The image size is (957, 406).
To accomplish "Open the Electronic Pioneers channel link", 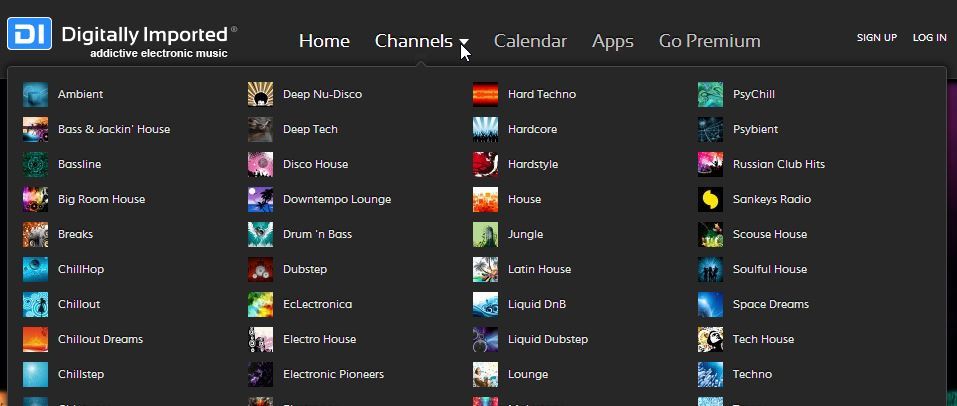I will (x=333, y=374).
